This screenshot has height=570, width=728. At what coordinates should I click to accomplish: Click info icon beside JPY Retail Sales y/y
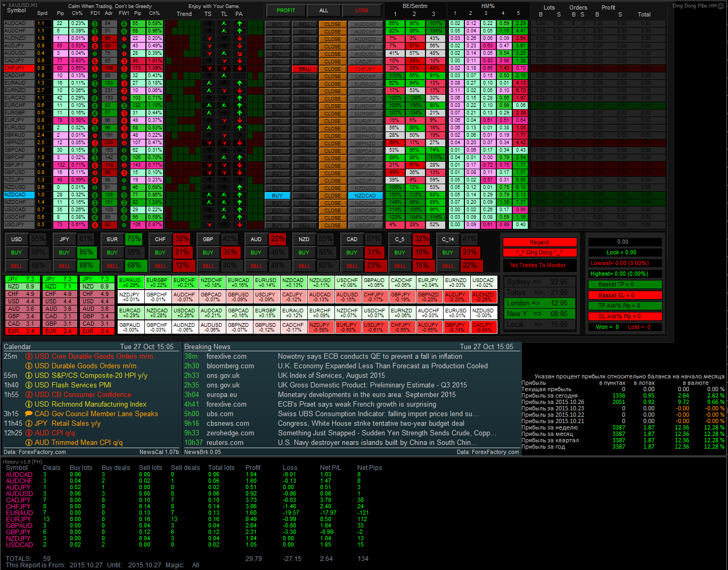(x=29, y=424)
